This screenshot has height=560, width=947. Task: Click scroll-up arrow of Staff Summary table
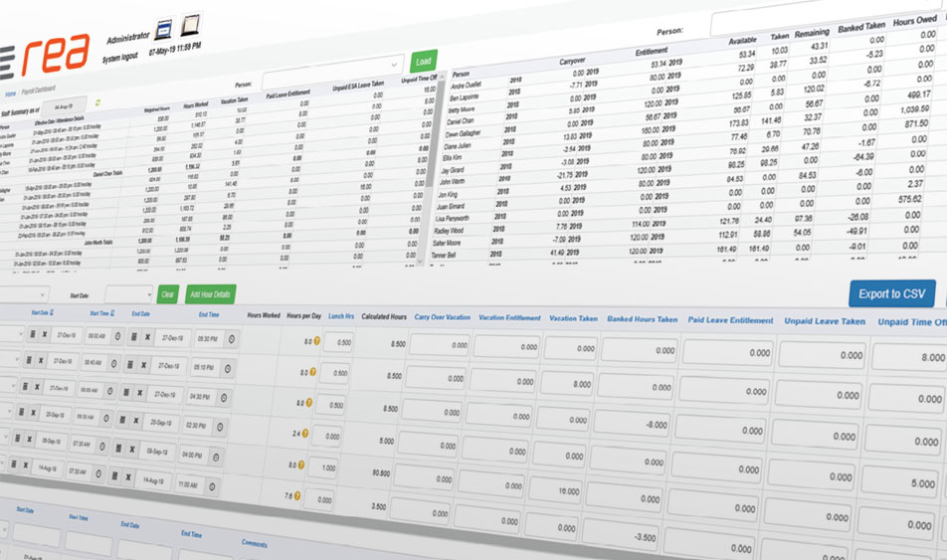tap(442, 77)
